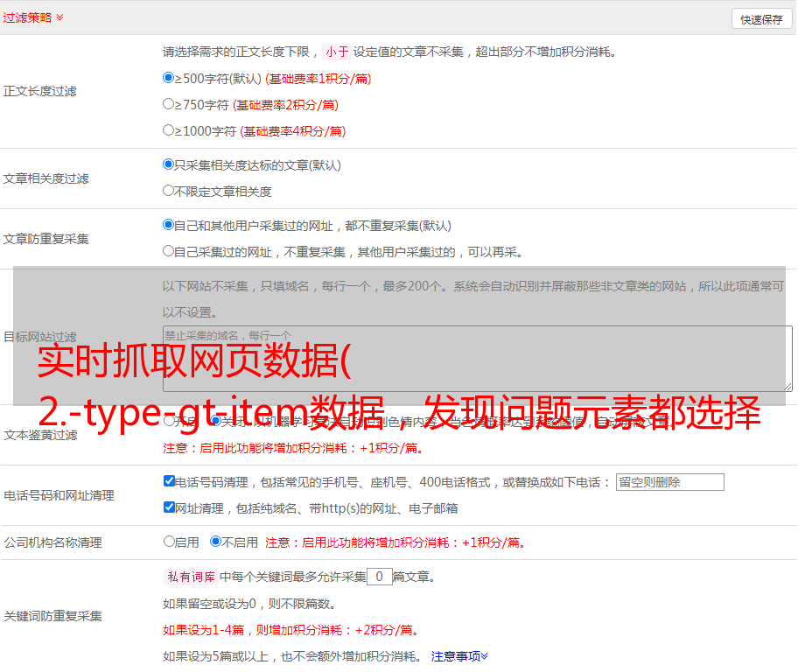The image size is (798, 672).
Task: Click the 公司机构名称清理 label
Action: 52,542
